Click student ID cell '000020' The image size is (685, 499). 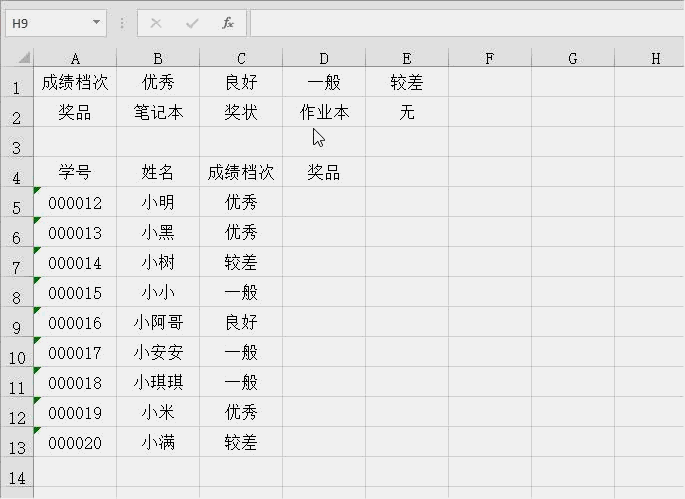pyautogui.click(x=75, y=443)
